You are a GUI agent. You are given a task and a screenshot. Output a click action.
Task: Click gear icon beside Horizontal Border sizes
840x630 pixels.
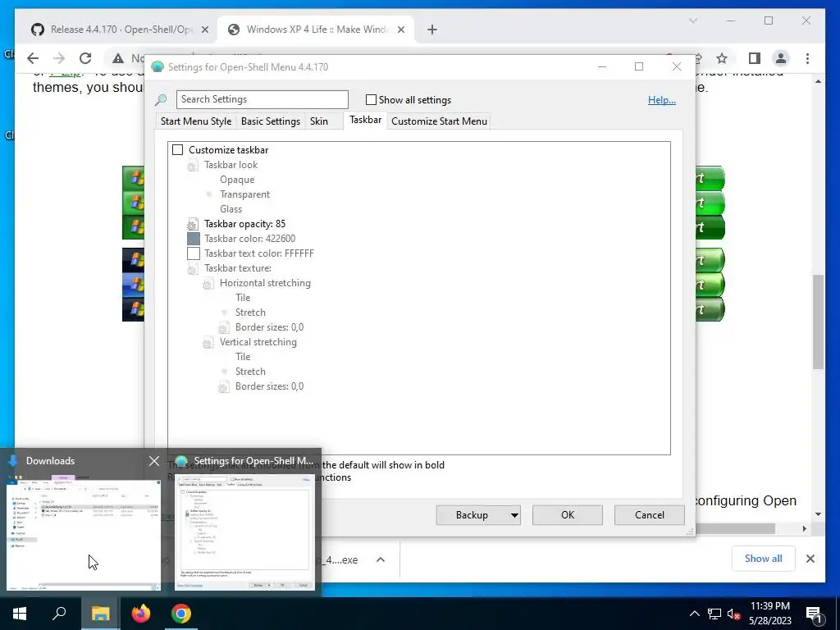click(223, 328)
